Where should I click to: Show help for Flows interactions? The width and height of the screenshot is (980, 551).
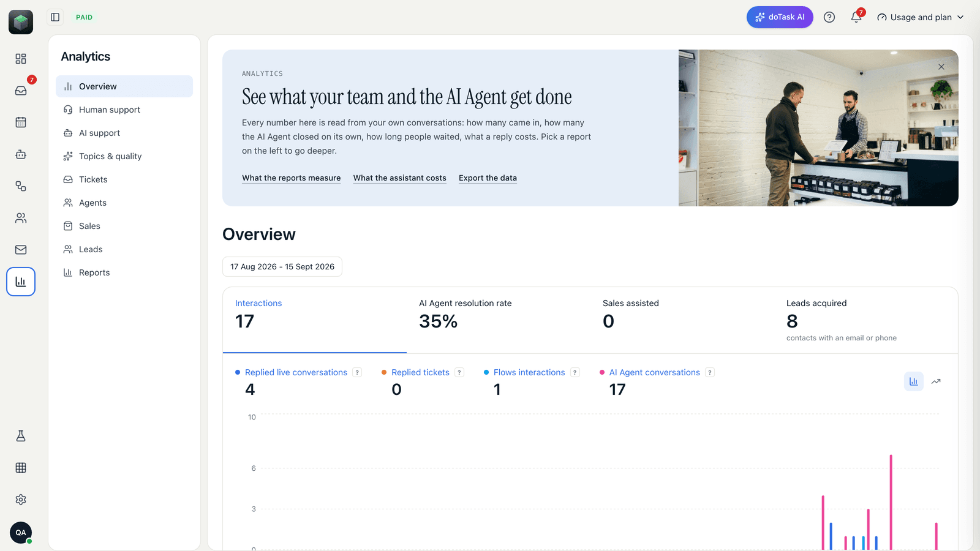[x=575, y=372]
